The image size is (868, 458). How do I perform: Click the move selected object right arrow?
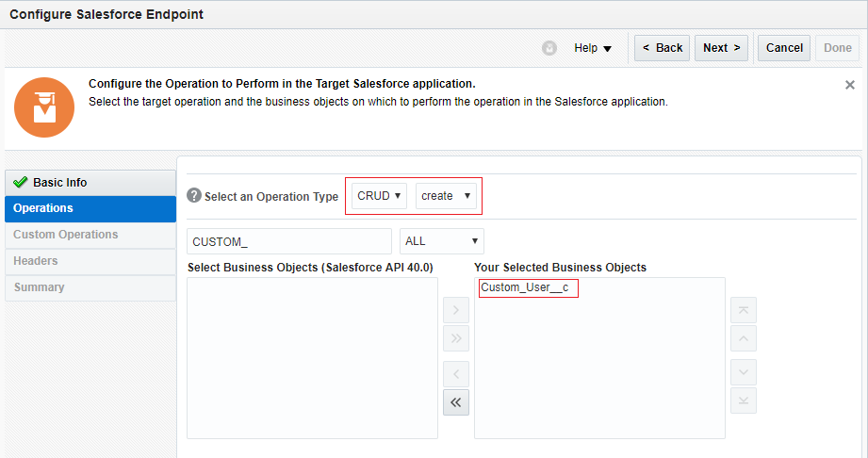456,310
